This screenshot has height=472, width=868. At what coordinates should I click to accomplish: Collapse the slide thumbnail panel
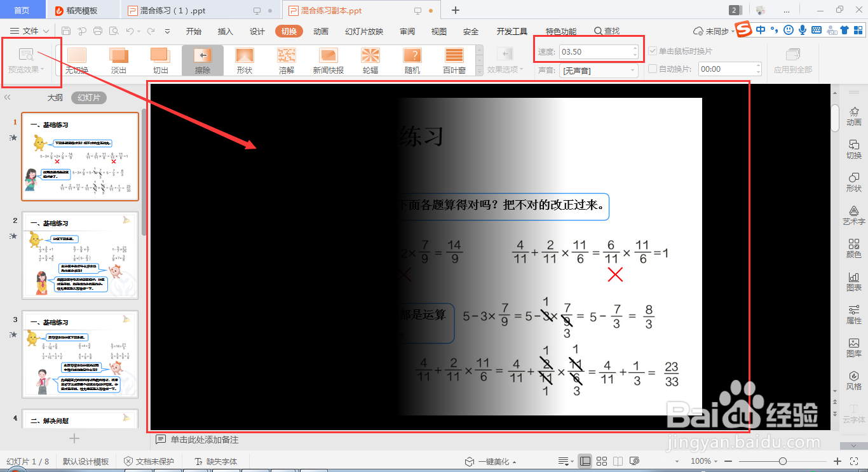pyautogui.click(x=8, y=97)
